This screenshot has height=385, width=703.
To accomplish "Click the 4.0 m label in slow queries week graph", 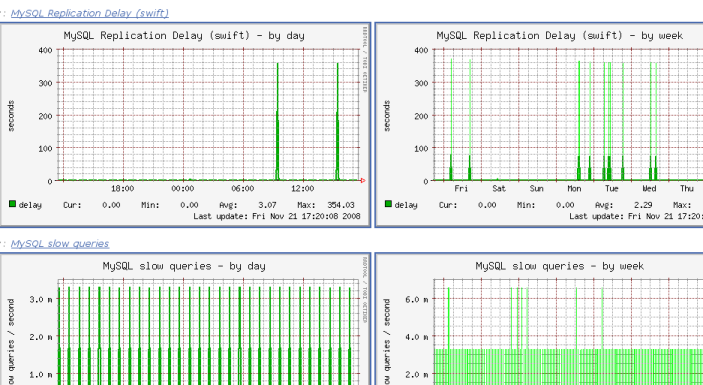I will (417, 337).
